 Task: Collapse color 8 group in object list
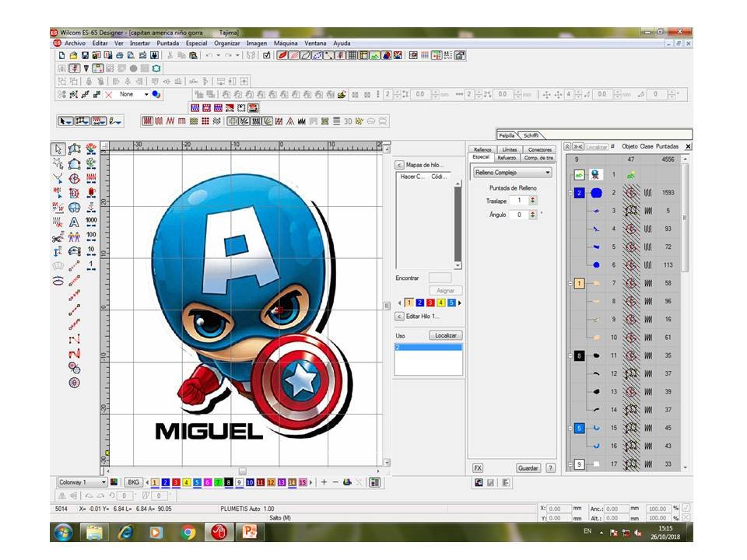point(570,355)
